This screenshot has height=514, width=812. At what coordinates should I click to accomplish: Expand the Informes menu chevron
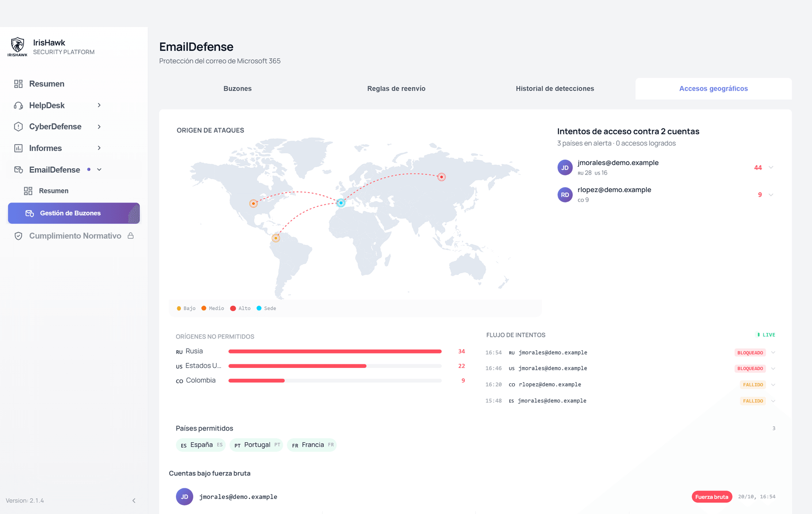click(x=99, y=148)
